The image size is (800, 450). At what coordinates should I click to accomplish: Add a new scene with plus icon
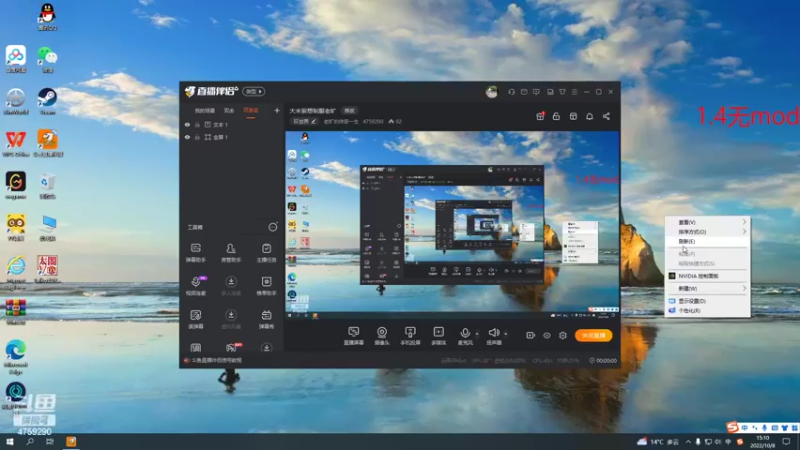coord(277,110)
